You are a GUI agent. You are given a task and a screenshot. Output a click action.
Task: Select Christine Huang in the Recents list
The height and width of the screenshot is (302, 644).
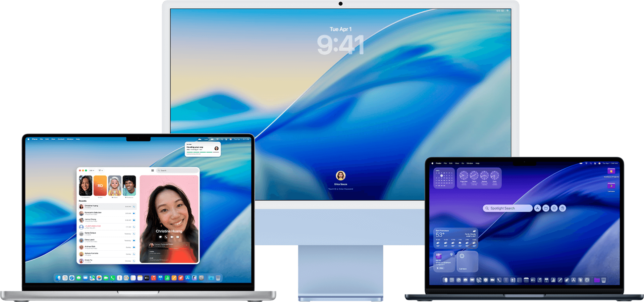[x=107, y=206]
